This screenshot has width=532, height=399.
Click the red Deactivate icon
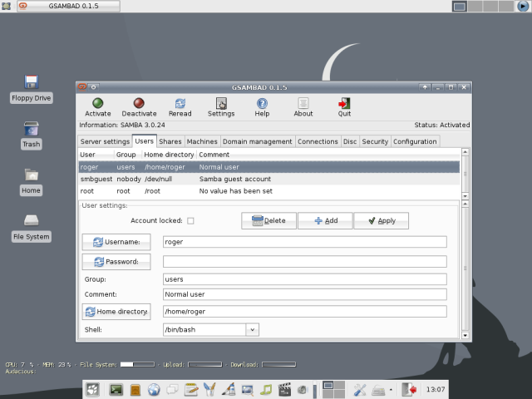139,103
